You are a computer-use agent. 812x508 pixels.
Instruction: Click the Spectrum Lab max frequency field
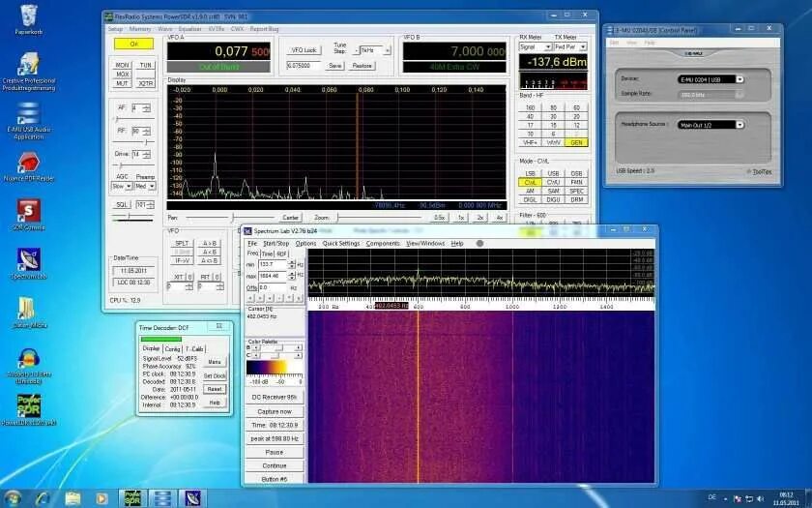[x=273, y=276]
